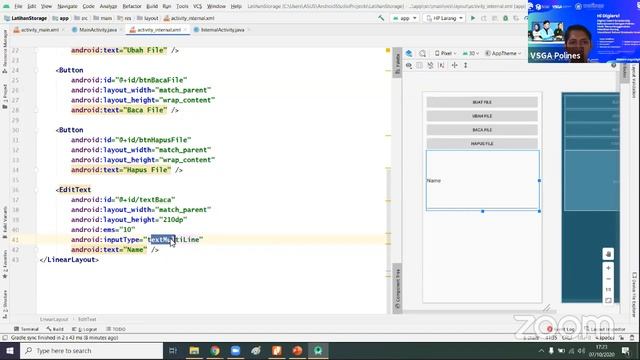Zoom in the layout preview with plus
The width and height of the screenshot is (640, 360).
tap(608, 268)
